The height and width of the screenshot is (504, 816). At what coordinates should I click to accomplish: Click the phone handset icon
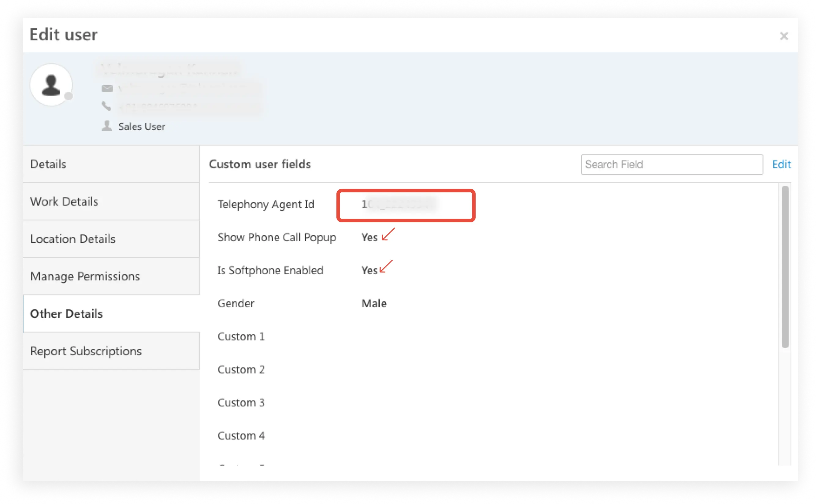(106, 106)
